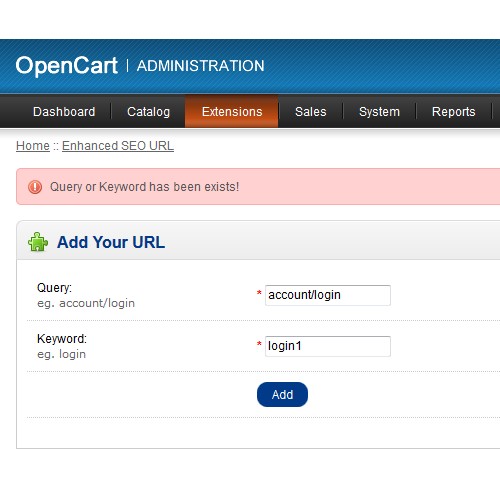Click the OpenCart logo

[x=67, y=65]
